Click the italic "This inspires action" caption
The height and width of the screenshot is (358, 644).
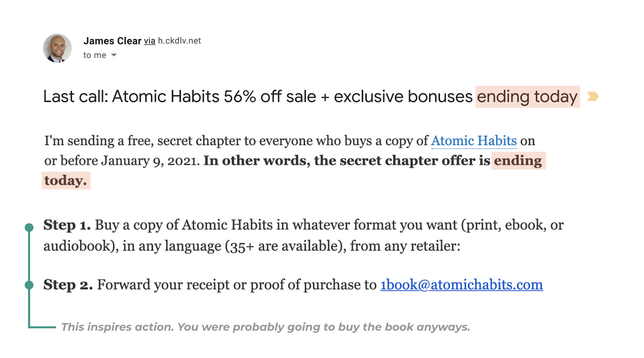click(265, 327)
